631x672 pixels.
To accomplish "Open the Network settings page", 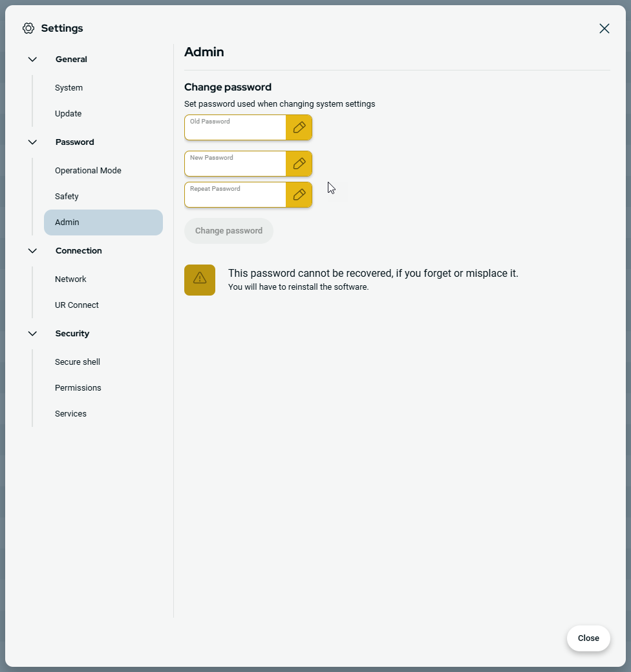I will [70, 279].
